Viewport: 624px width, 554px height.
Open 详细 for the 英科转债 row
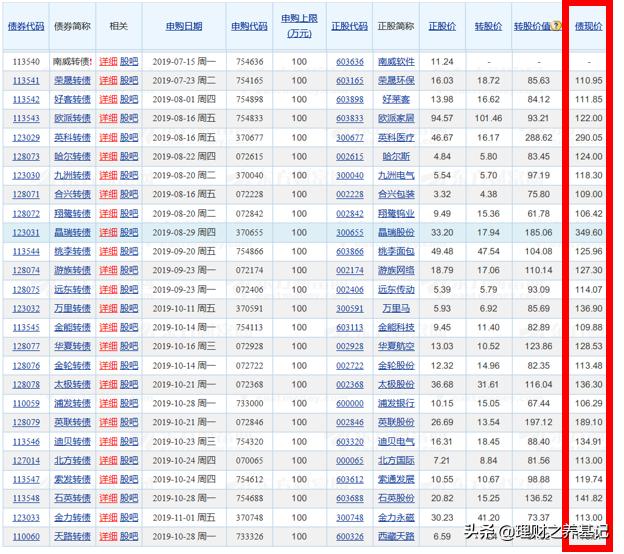click(108, 138)
